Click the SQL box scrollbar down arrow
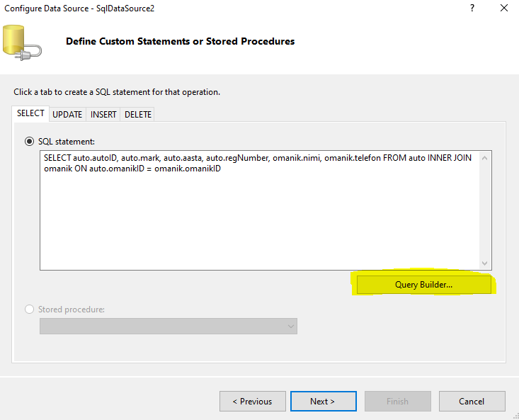The image size is (519, 420). tap(485, 263)
